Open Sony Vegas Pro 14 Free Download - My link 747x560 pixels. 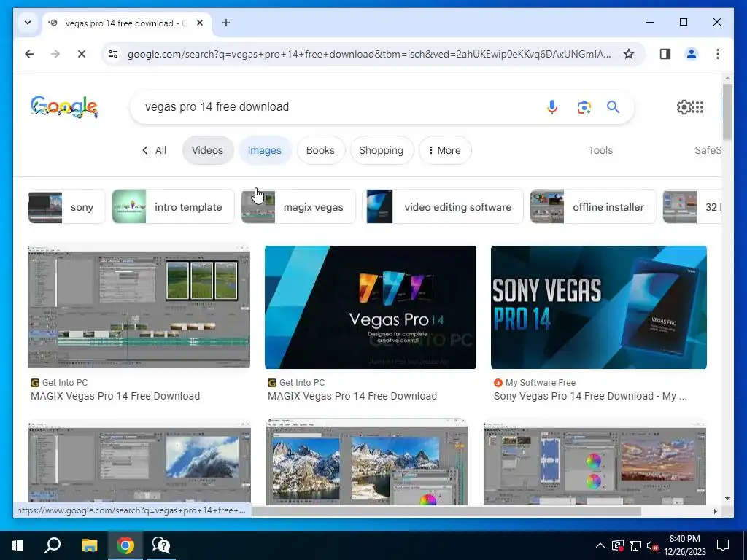click(x=590, y=396)
